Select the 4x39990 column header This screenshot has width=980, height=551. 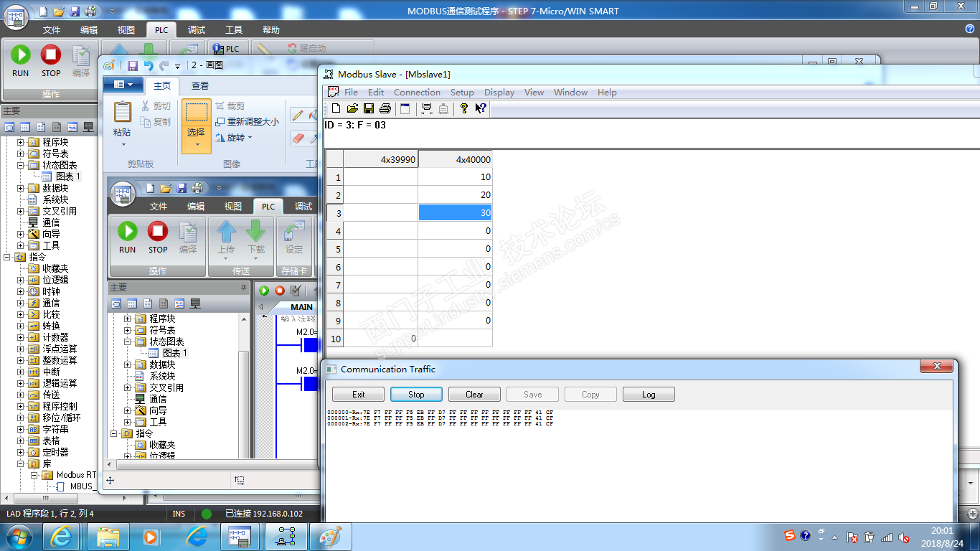(x=381, y=159)
